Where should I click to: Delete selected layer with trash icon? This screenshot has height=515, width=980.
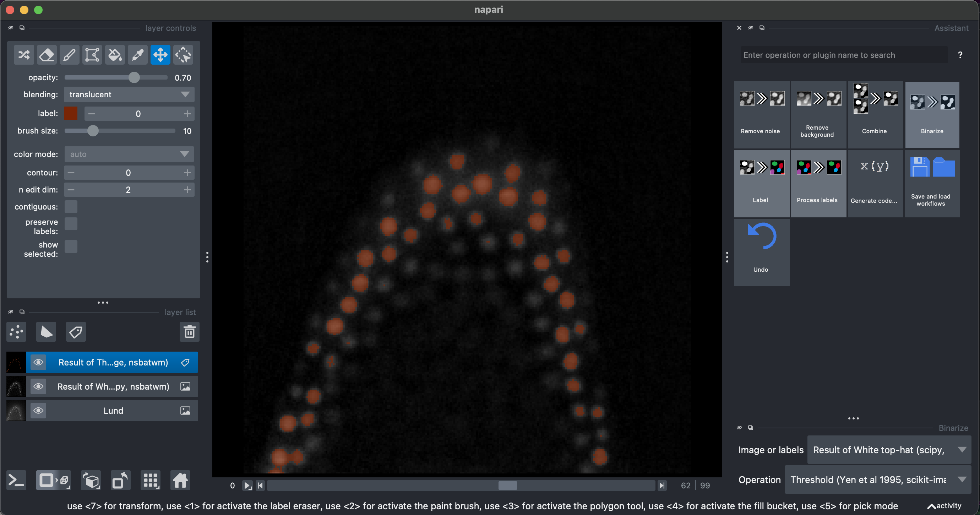[x=190, y=332]
